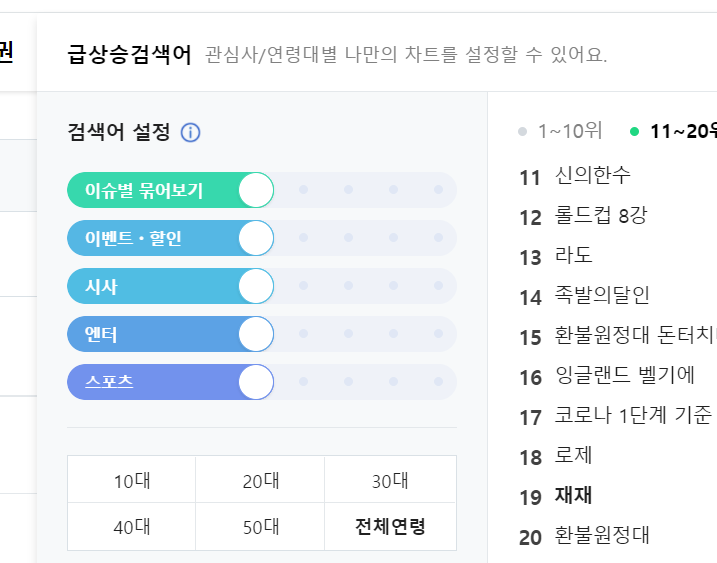Switch to the 1~10위 ranking tab
The width and height of the screenshot is (717, 563).
pos(561,131)
